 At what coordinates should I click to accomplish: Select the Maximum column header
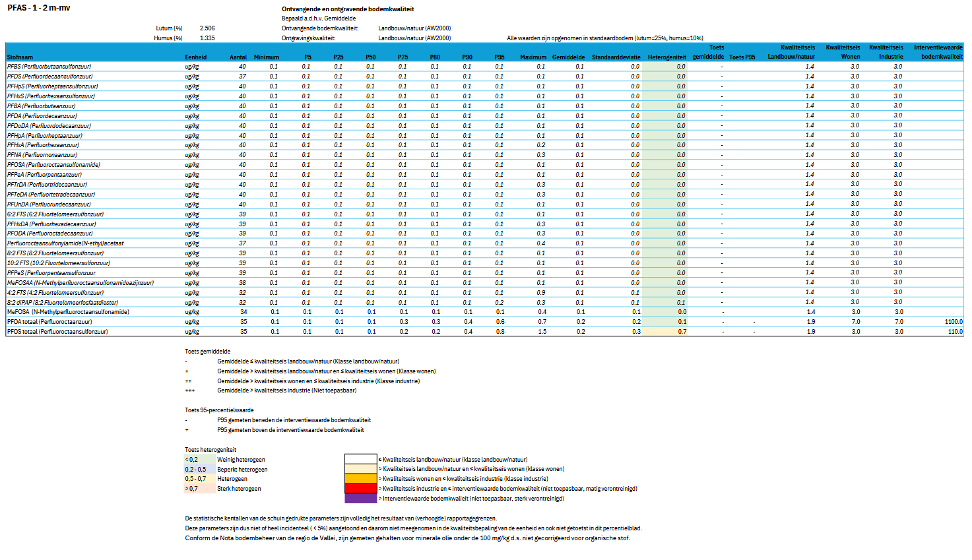pyautogui.click(x=533, y=57)
